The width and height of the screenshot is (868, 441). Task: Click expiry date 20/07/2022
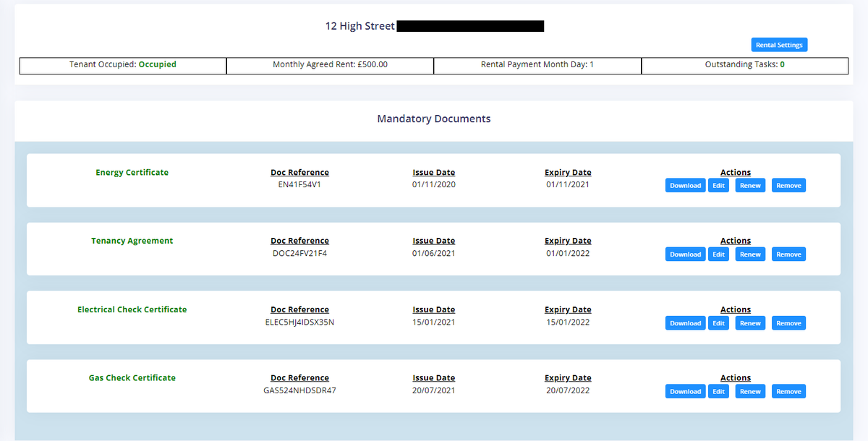[x=568, y=390]
